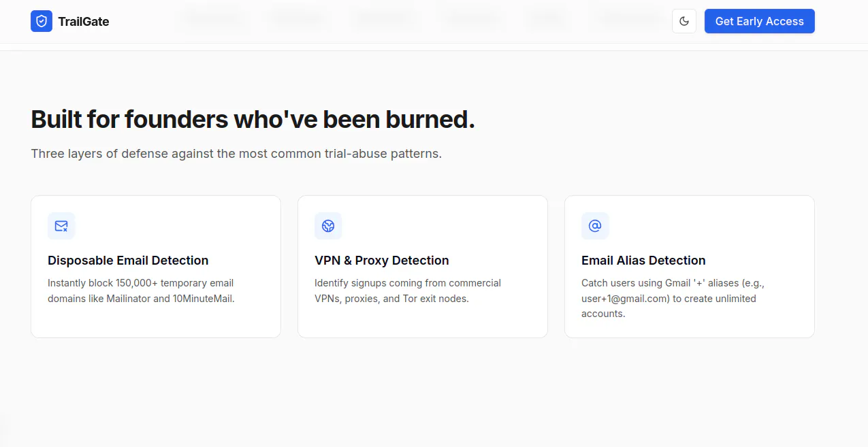This screenshot has width=868, height=447.
Task: Click the 'Built for founders' headline
Action: [253, 119]
